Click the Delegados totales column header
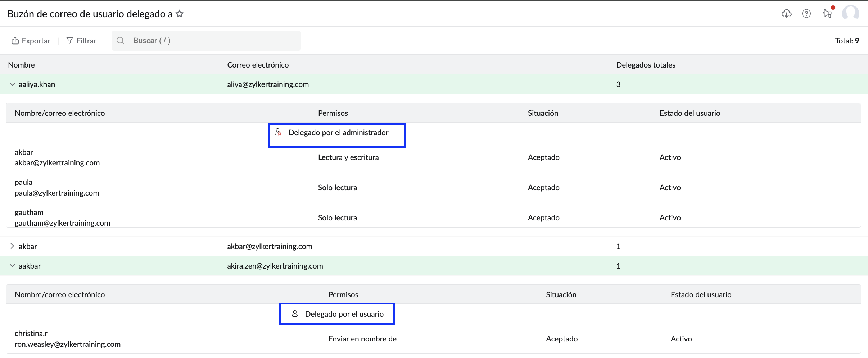The height and width of the screenshot is (358, 868). tap(646, 65)
